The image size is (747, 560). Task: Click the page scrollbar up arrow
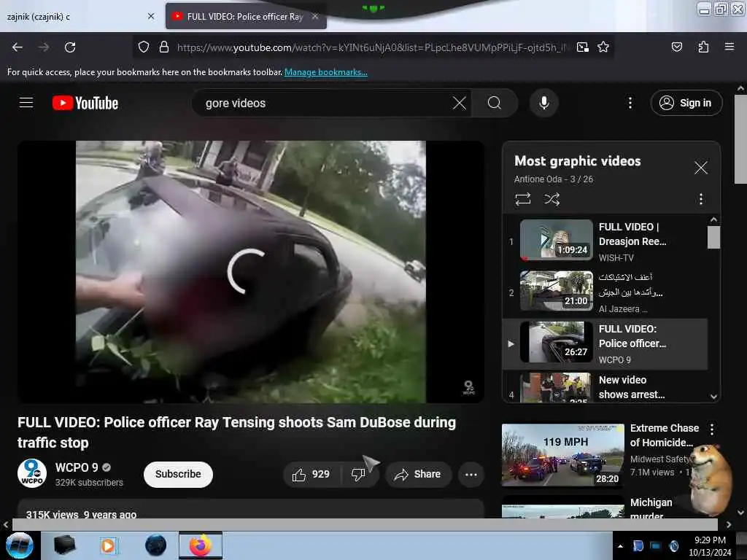point(740,88)
